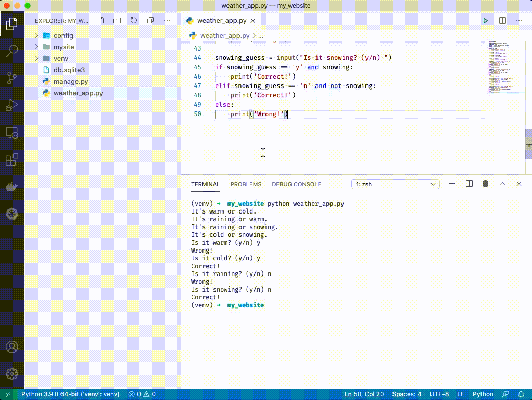Add a new terminal with plus icon

click(452, 184)
